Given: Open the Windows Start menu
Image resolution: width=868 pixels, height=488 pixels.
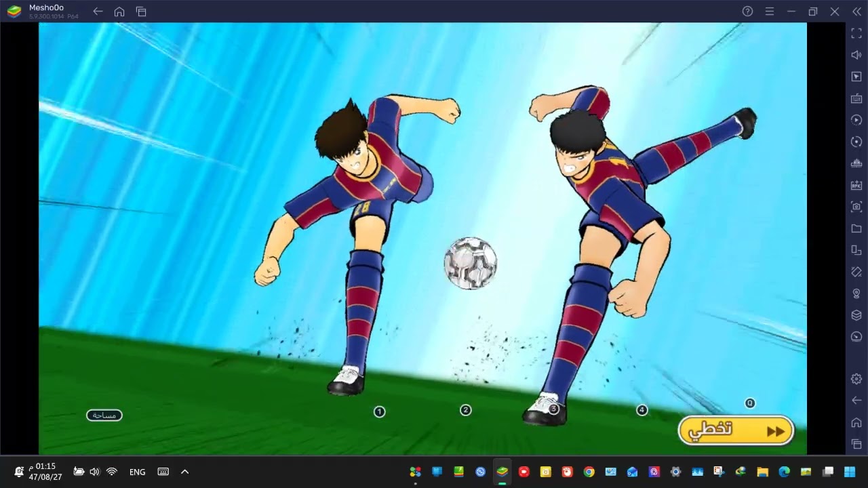Looking at the screenshot, I should (x=849, y=472).
